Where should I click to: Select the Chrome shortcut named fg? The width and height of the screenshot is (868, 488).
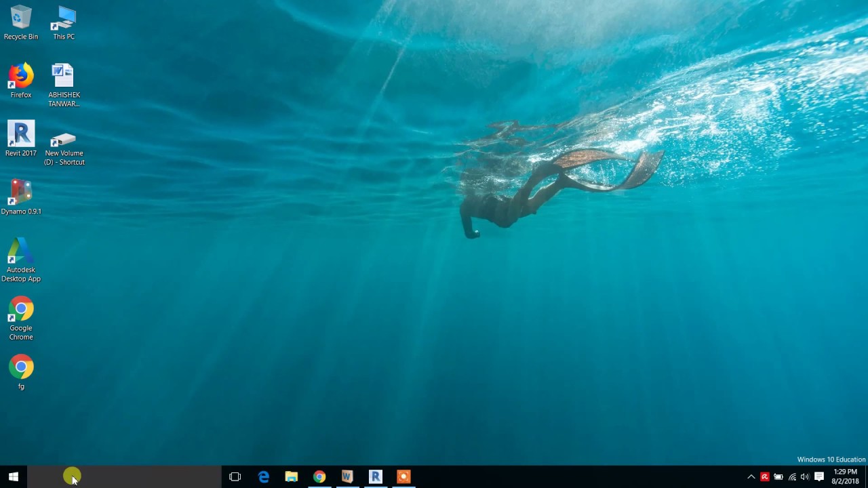point(21,373)
